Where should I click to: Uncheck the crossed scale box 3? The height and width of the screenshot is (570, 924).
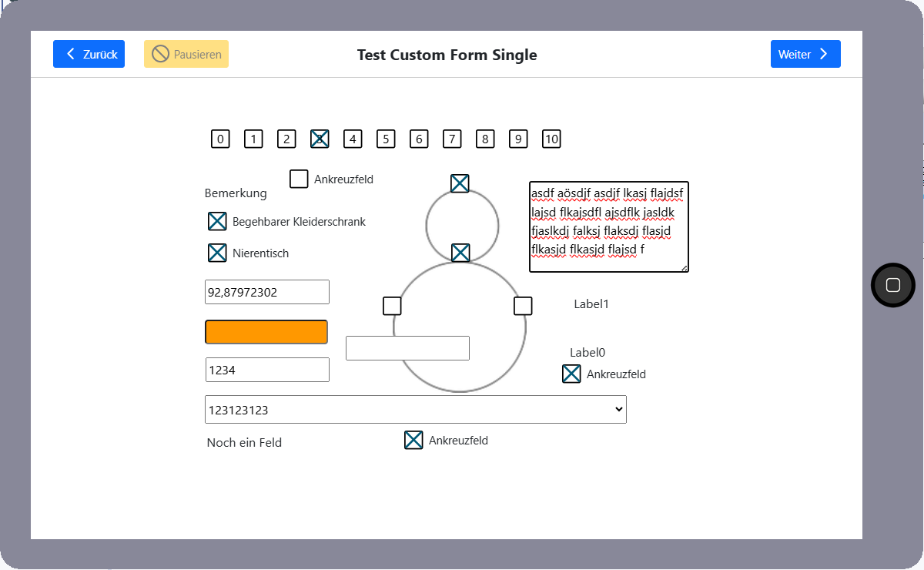320,139
